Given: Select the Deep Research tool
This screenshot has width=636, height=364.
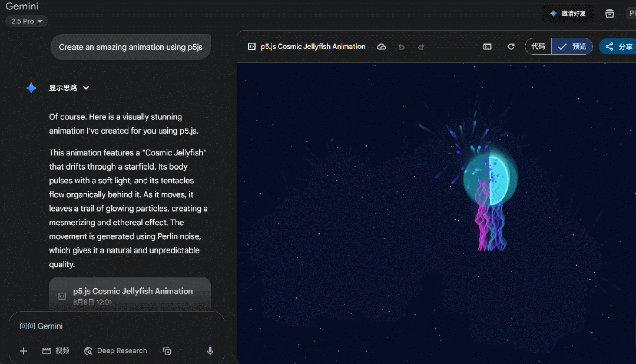Looking at the screenshot, I should [115, 350].
